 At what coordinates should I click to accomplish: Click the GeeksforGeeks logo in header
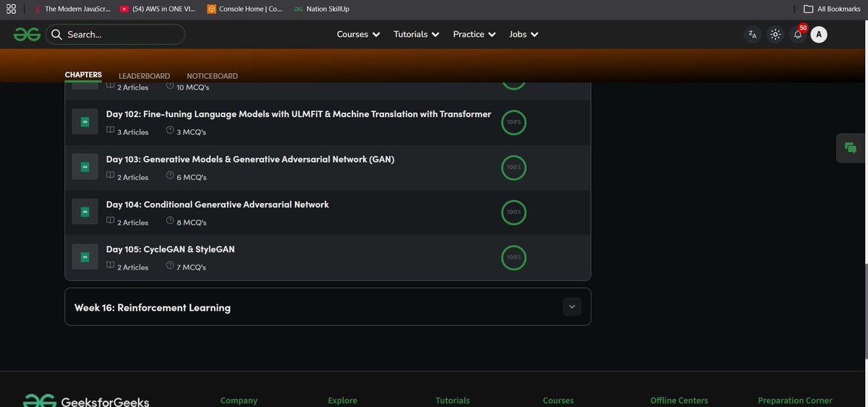[x=27, y=34]
